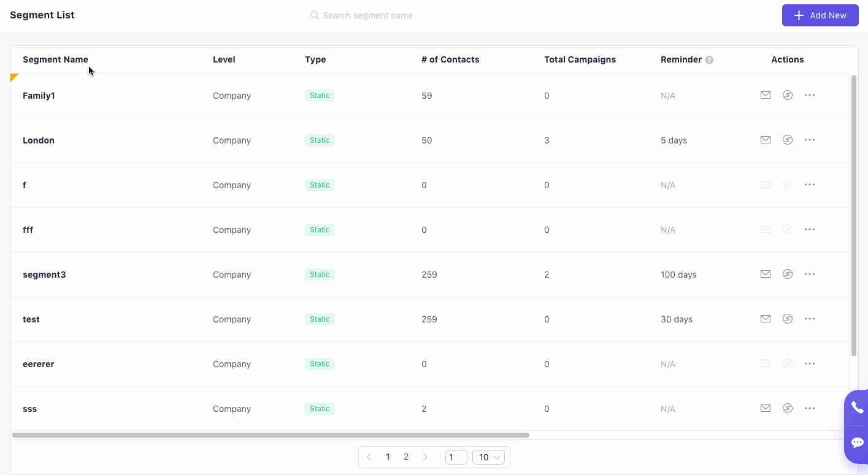Viewport: 868px width, 475px height.
Task: Click the Reminder help question mark icon
Action: (709, 60)
